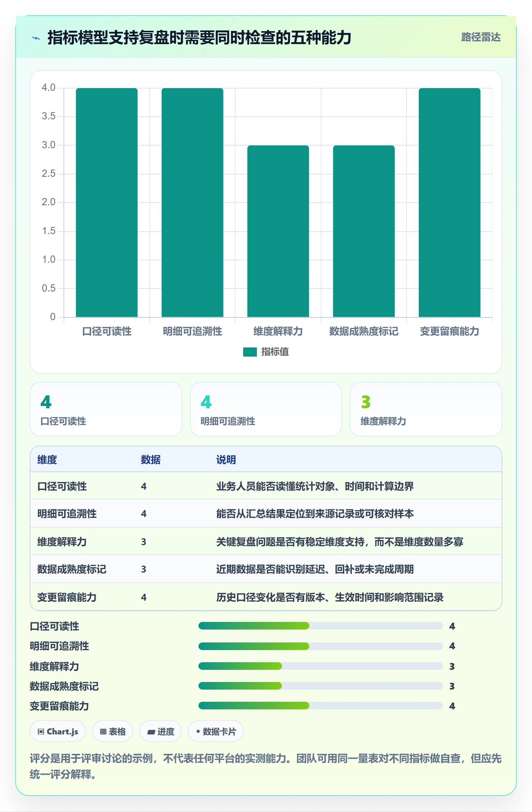Click the lightning bolt icon beside the title

pyautogui.click(x=36, y=38)
